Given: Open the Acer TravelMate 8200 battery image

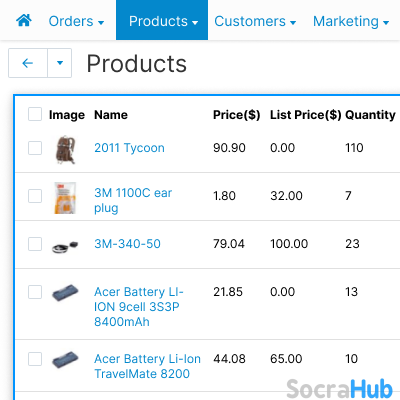Looking at the screenshot, I should 65,360.
